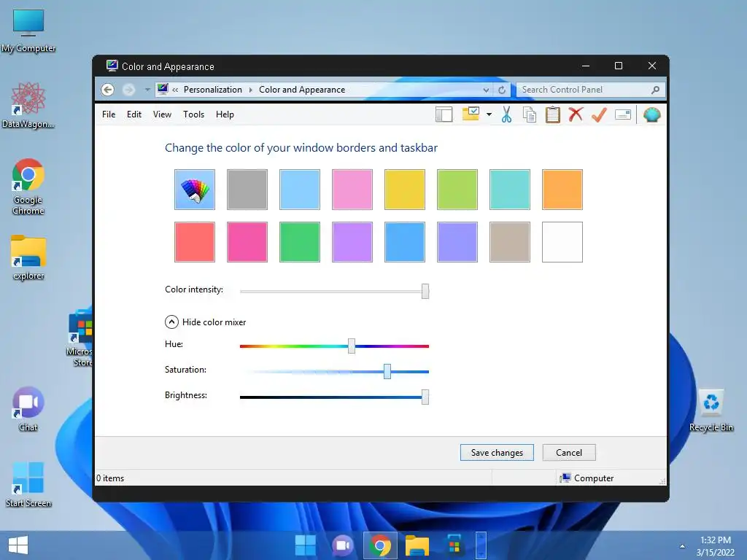Click the Refresh button in address bar

(502, 90)
